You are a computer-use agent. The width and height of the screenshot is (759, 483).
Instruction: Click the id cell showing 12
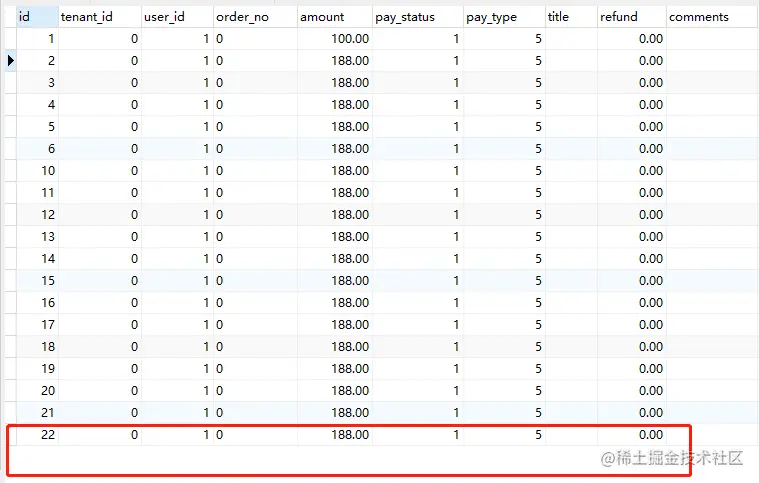point(37,215)
